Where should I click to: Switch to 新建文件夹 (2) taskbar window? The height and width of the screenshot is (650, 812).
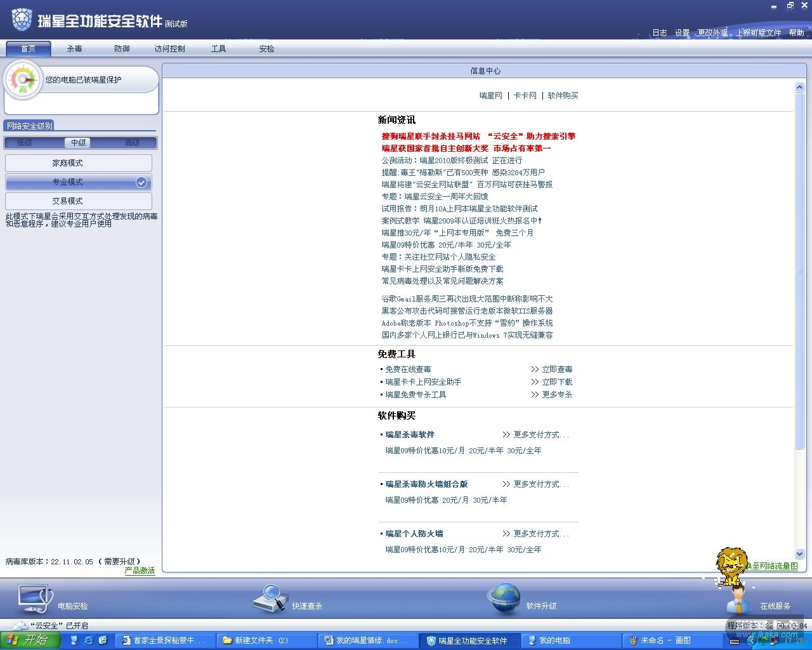pos(266,640)
